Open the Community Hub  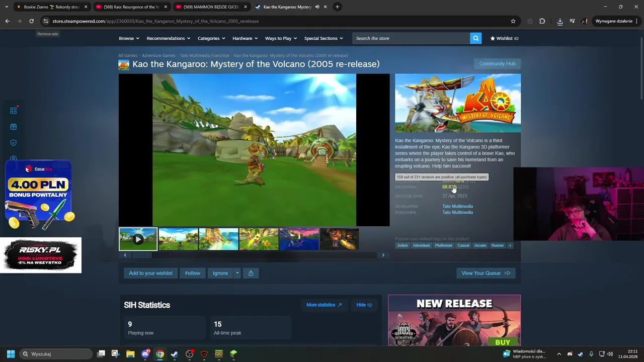pyautogui.click(x=497, y=64)
